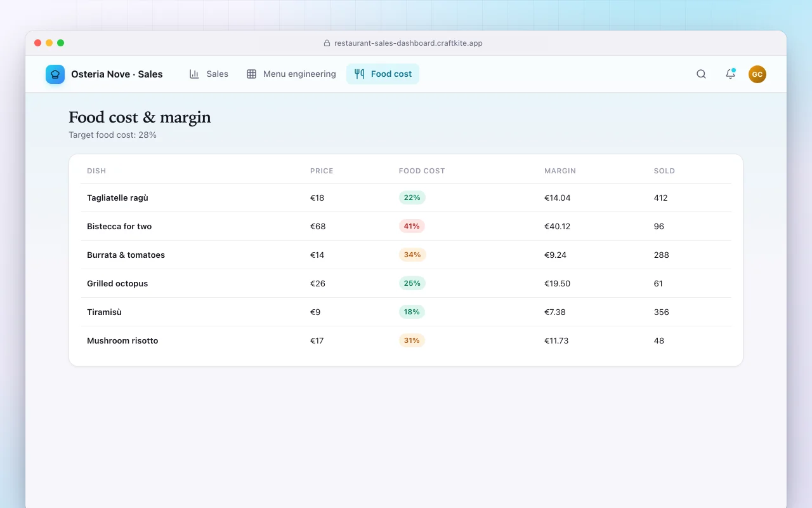Click the €9.24 margin value
Screen dimensions: 812x508
(x=555, y=255)
